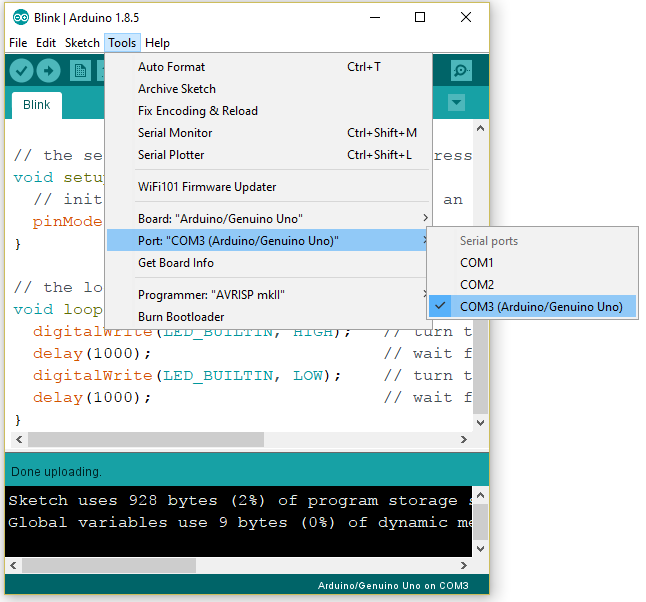Click the Arduino logo in title bar
The height and width of the screenshot is (602, 646).
[21, 18]
